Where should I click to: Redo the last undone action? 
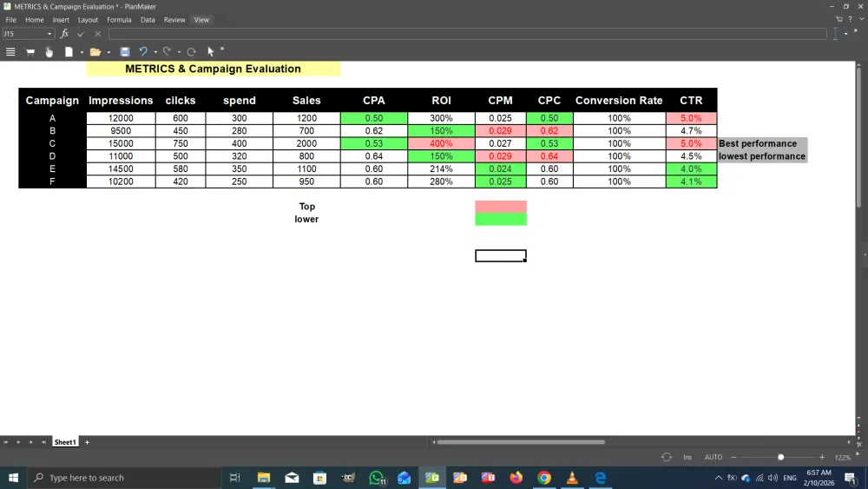(x=167, y=52)
